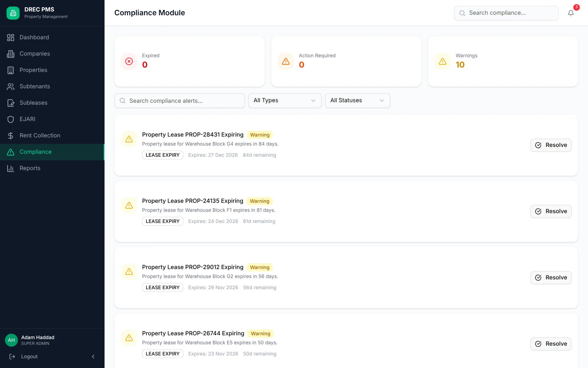
Task: Open the notifications bell icon
Action: point(571,13)
